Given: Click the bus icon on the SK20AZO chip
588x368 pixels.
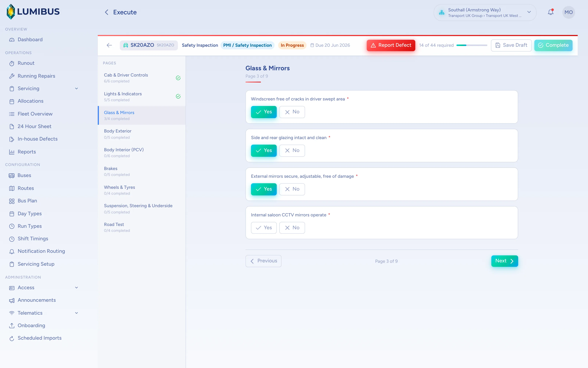Looking at the screenshot, I should 126,45.
